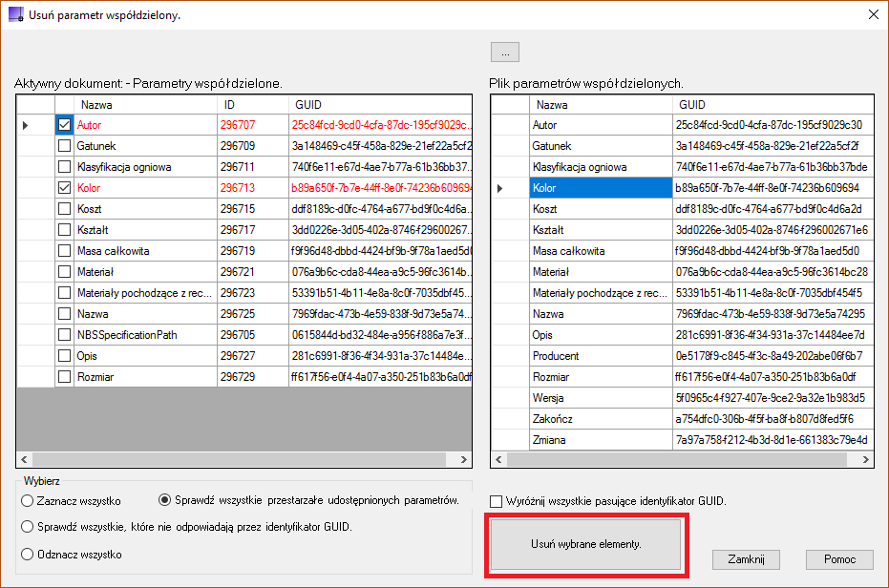Click right table's scroll-right arrow

pos(865,459)
